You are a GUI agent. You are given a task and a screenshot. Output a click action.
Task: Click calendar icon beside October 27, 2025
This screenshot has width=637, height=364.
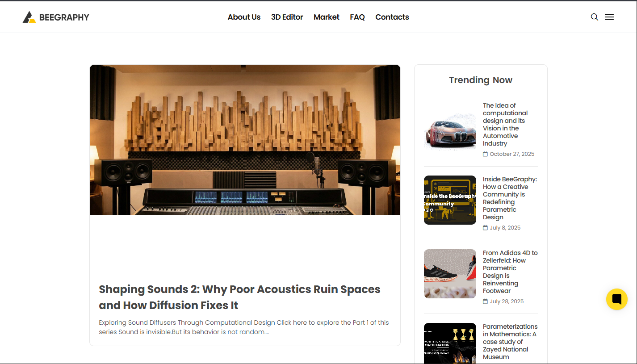[485, 154]
